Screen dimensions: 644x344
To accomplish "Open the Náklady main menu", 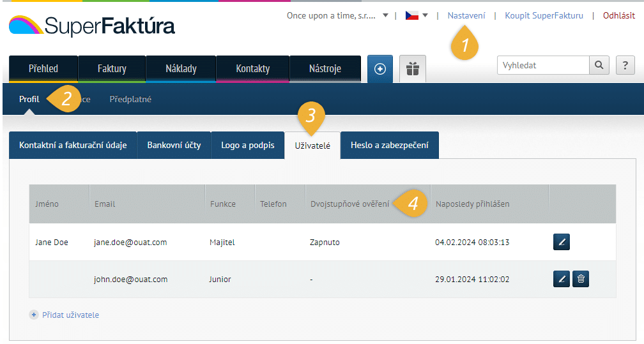I will tap(181, 69).
